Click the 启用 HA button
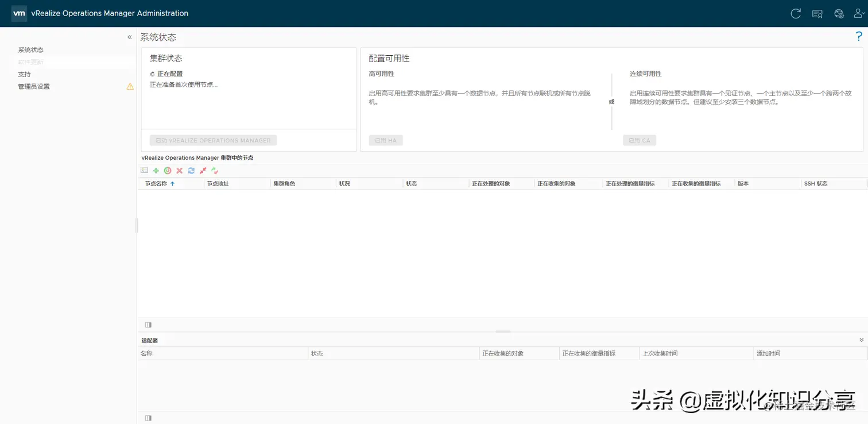 point(385,140)
